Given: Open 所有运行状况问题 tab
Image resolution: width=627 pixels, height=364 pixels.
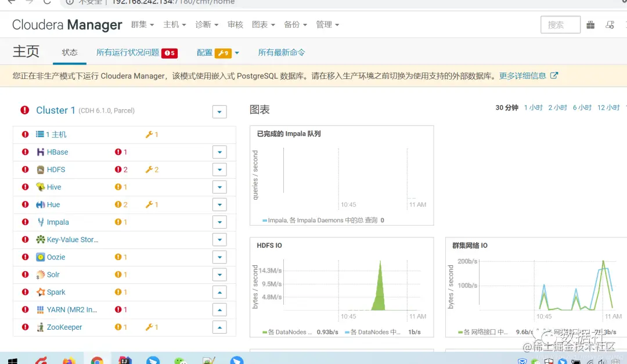Looking at the screenshot, I should (x=137, y=52).
